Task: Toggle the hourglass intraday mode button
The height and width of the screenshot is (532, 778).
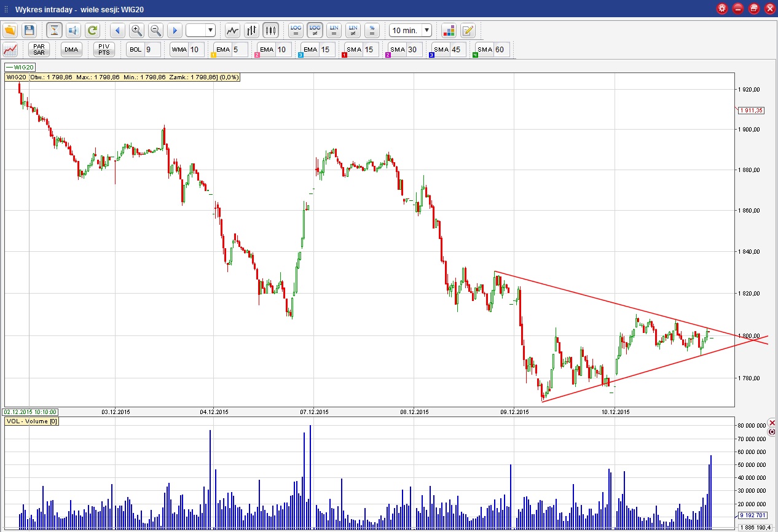Action: 55,30
